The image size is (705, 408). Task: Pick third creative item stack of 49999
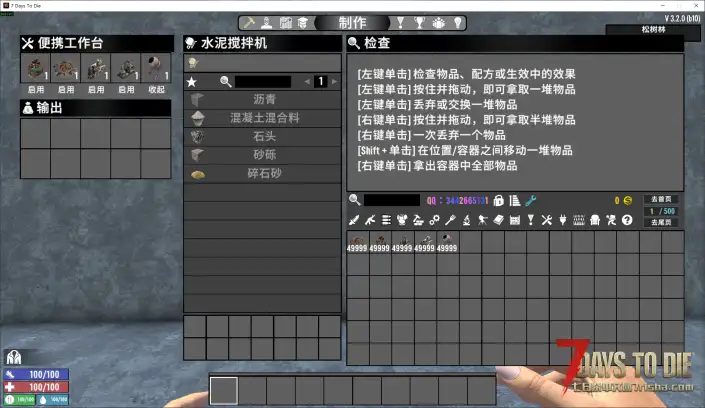coord(402,242)
